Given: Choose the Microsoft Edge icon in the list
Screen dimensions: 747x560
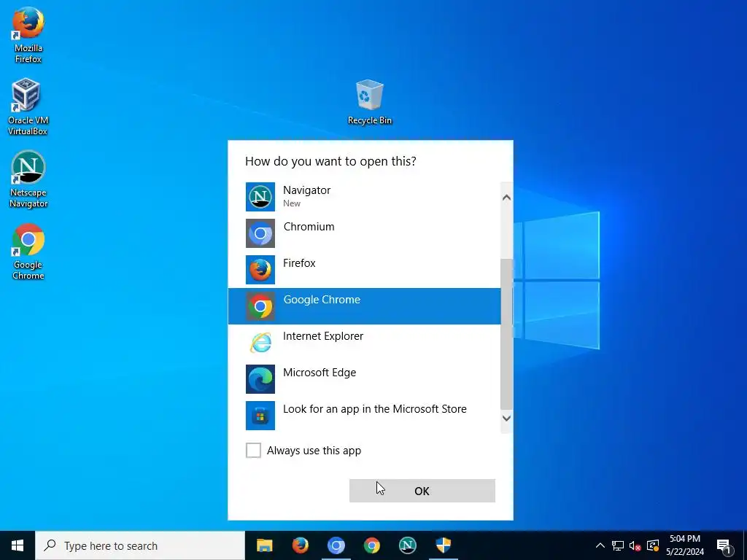Looking at the screenshot, I should 260,379.
